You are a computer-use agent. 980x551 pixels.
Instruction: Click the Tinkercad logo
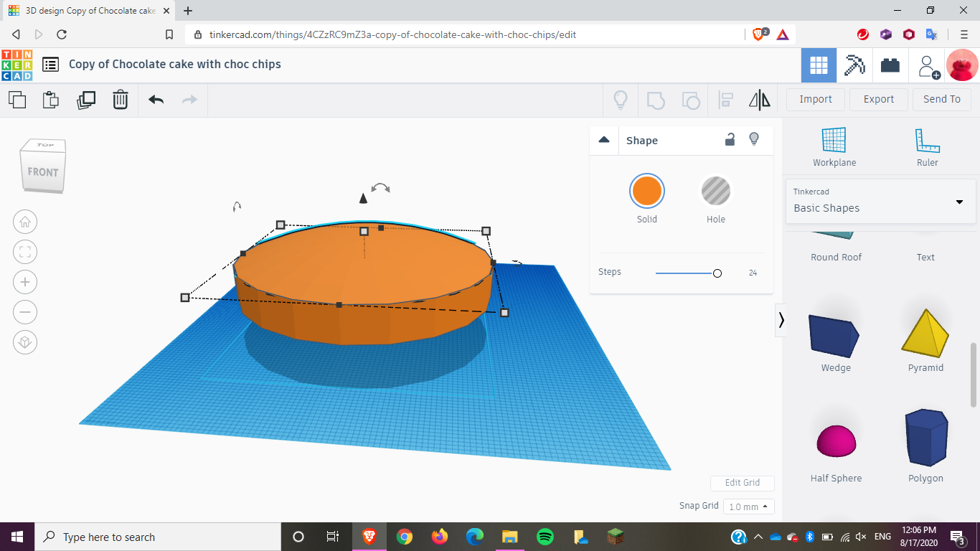click(17, 65)
